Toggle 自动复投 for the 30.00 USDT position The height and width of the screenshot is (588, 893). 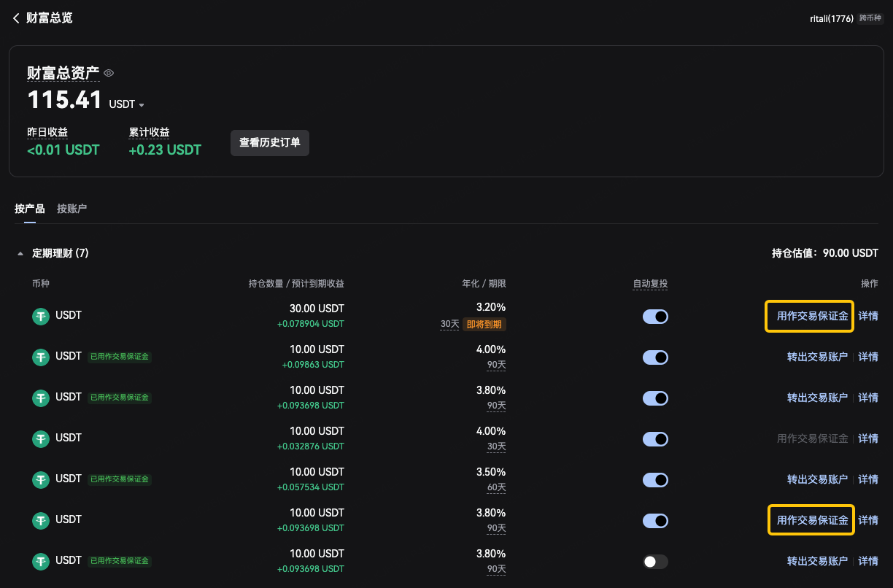[x=655, y=317]
